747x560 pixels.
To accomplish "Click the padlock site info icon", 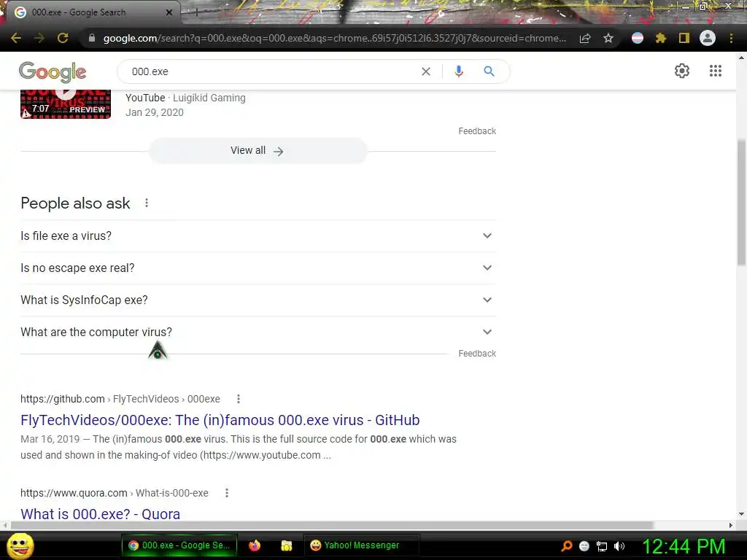I will pos(91,38).
